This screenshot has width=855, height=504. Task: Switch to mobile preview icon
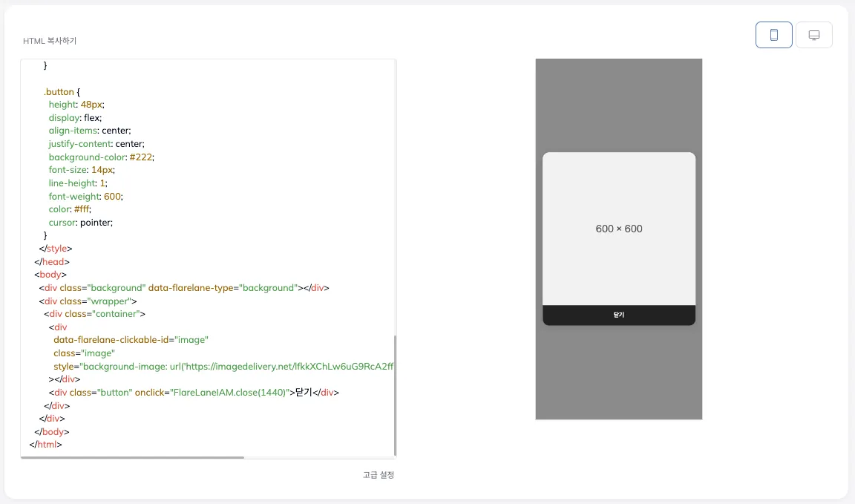tap(774, 35)
